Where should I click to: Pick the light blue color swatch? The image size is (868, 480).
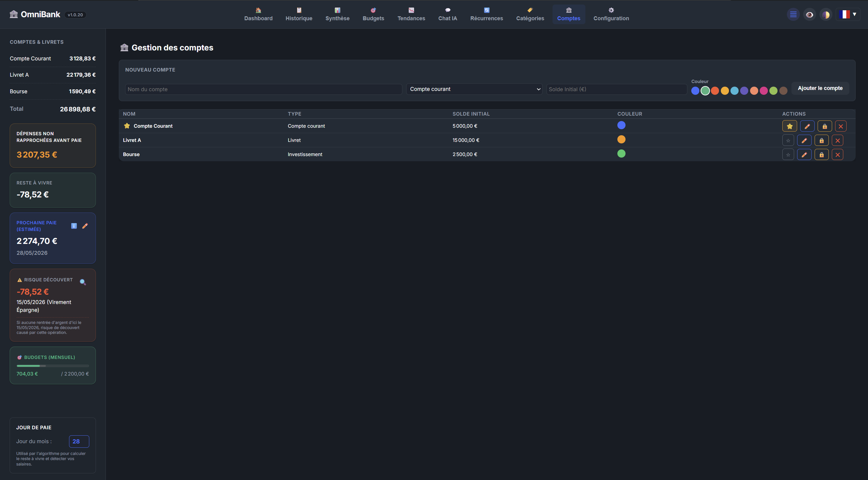coord(734,90)
